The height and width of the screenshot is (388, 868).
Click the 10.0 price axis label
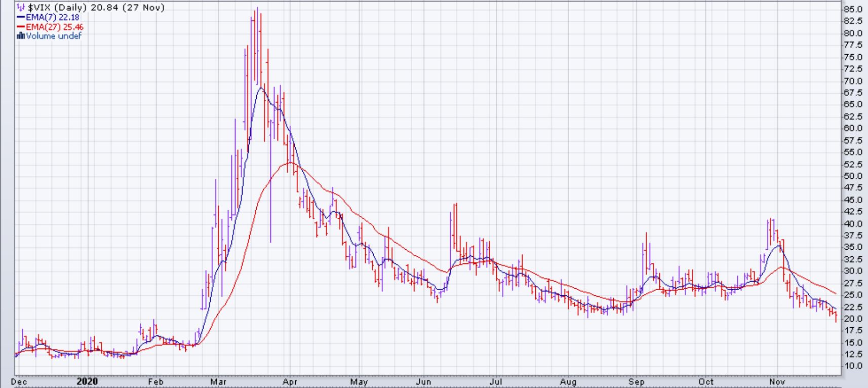pos(853,366)
